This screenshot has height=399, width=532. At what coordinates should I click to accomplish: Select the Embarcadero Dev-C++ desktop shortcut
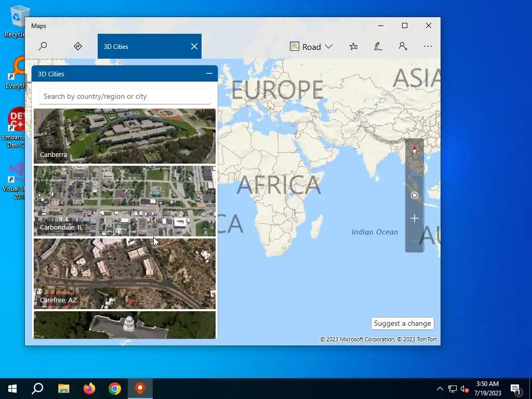pos(14,127)
